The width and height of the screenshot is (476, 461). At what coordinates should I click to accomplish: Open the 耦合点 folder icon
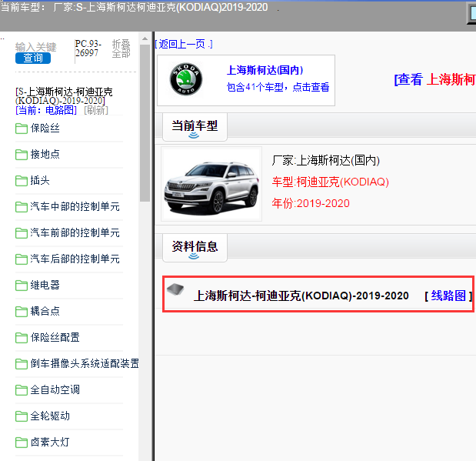pos(22,312)
